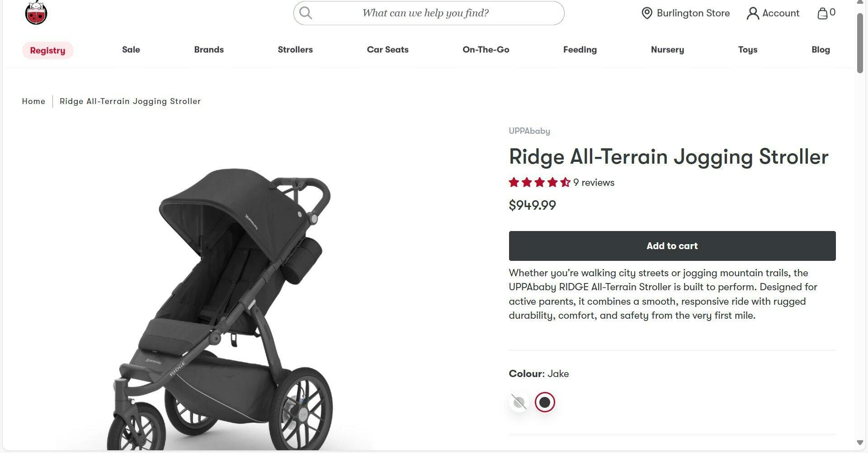868x453 pixels.
Task: Click the search magnifier icon
Action: coord(306,13)
